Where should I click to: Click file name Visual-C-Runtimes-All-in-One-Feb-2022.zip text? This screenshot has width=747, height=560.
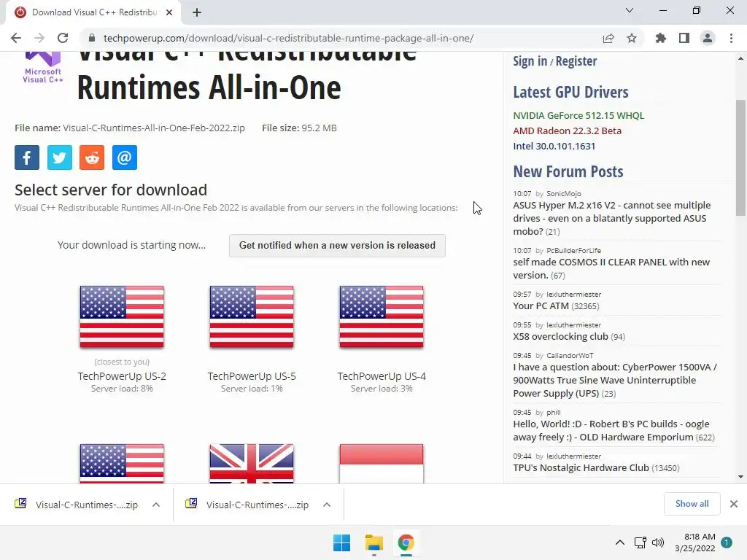[x=154, y=128]
